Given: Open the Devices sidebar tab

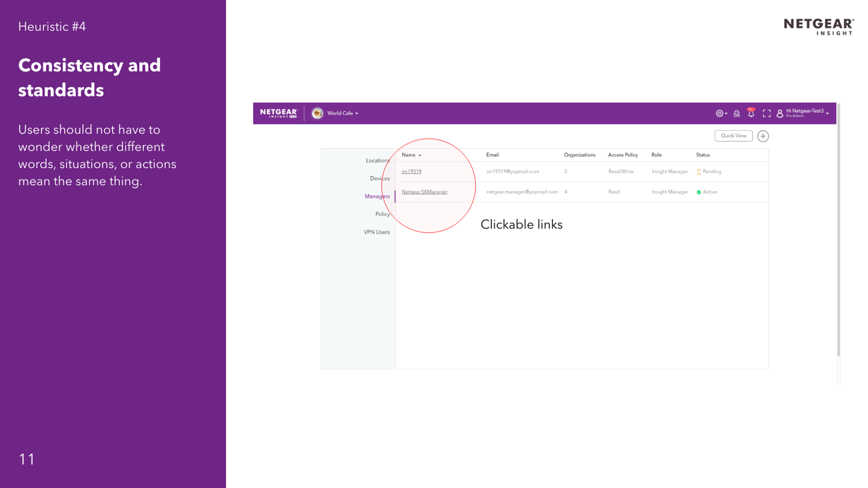Looking at the screenshot, I should [x=380, y=178].
